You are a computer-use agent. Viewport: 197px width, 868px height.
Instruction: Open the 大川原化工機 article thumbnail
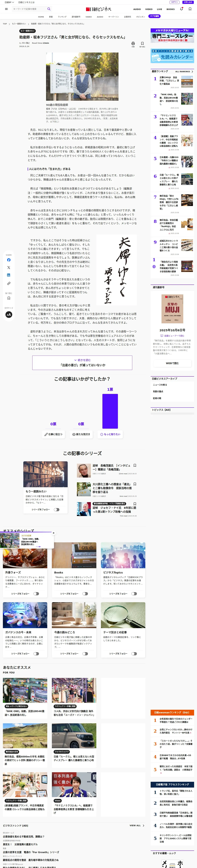tap(84, 490)
